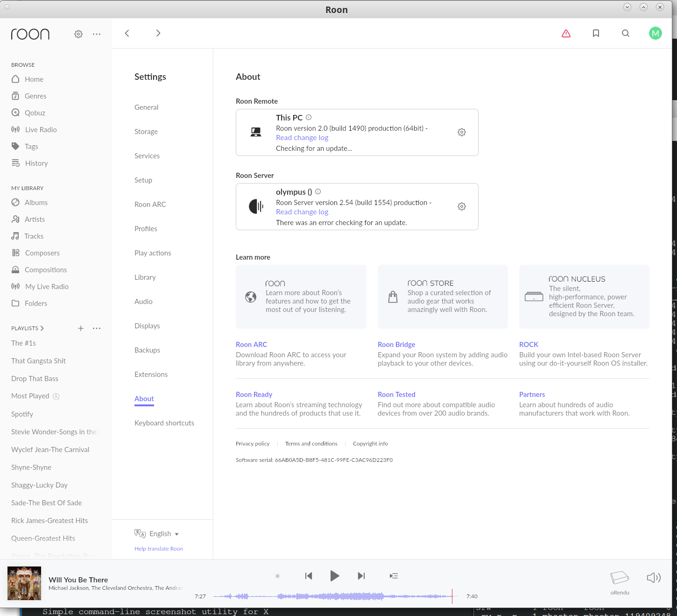Skip to the next track
The height and width of the screenshot is (616, 677).
(x=361, y=576)
